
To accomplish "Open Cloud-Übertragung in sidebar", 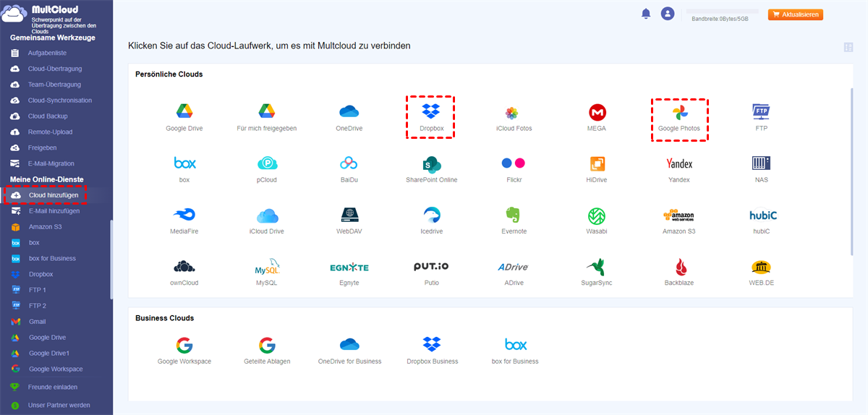I will tap(56, 69).
